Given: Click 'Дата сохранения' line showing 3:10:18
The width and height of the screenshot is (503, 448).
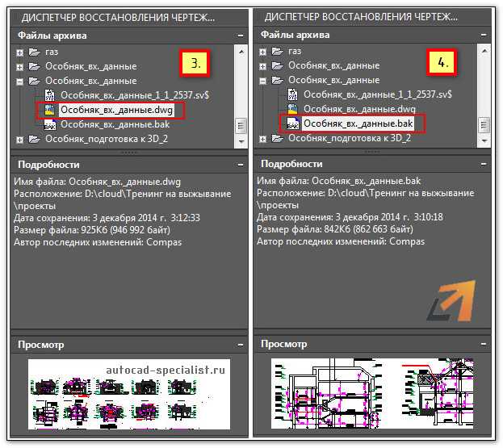Looking at the screenshot, I should click(x=350, y=217).
